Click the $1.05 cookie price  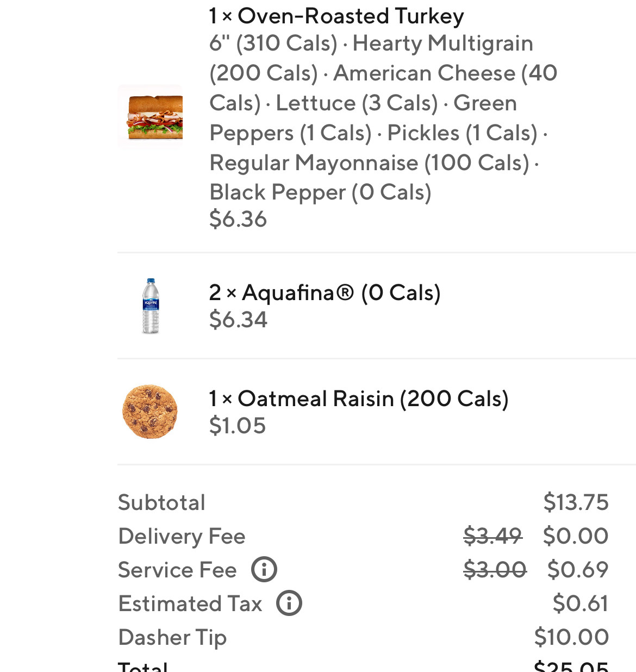(x=238, y=426)
